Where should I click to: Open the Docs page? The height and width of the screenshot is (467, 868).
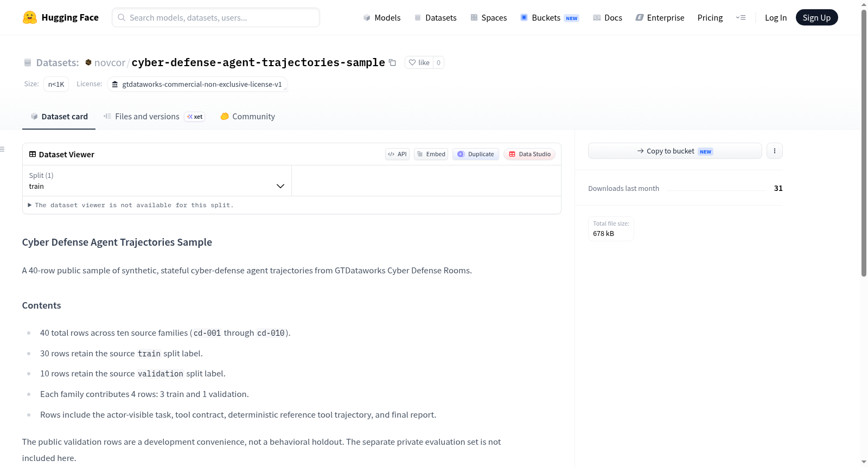607,17
